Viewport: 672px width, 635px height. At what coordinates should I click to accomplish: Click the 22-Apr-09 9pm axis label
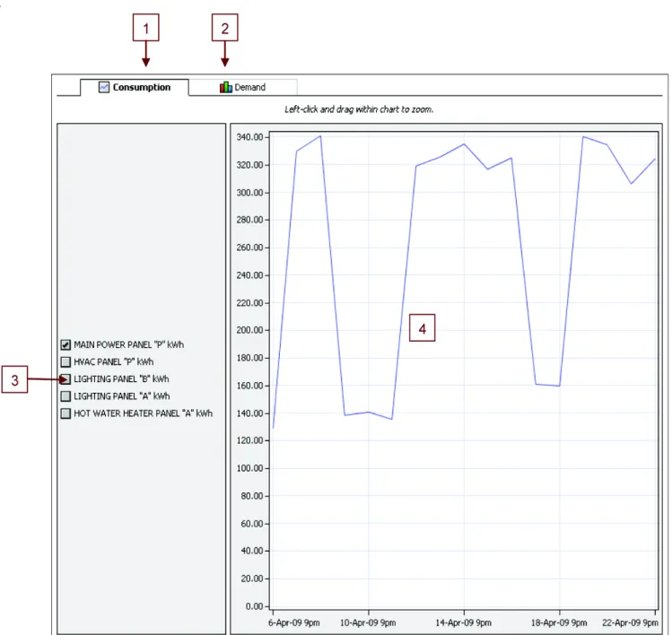(x=630, y=623)
